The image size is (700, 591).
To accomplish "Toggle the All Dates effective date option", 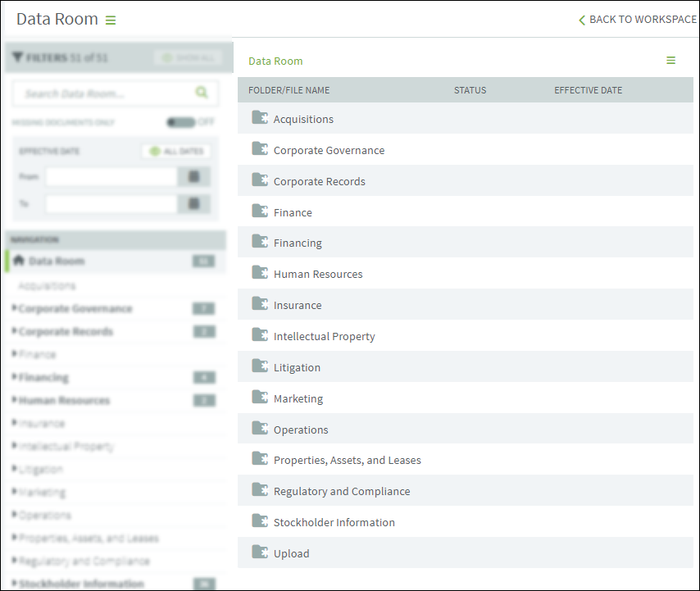I will pyautogui.click(x=176, y=152).
